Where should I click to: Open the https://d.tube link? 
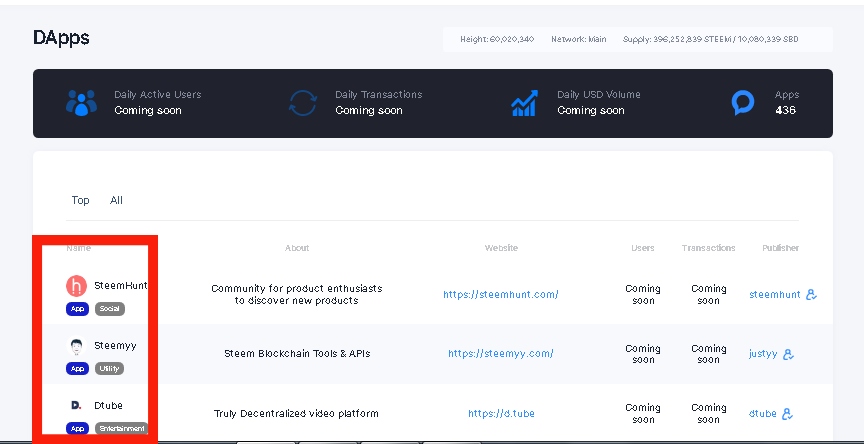pos(501,414)
